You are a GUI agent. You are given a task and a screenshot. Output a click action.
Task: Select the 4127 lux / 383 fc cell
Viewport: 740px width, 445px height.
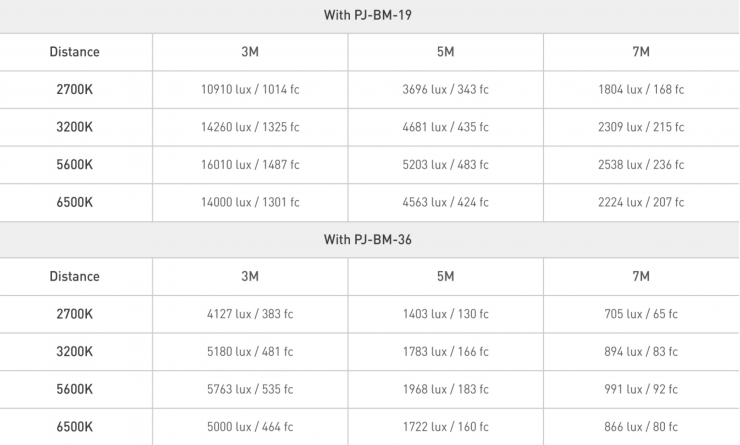point(250,314)
